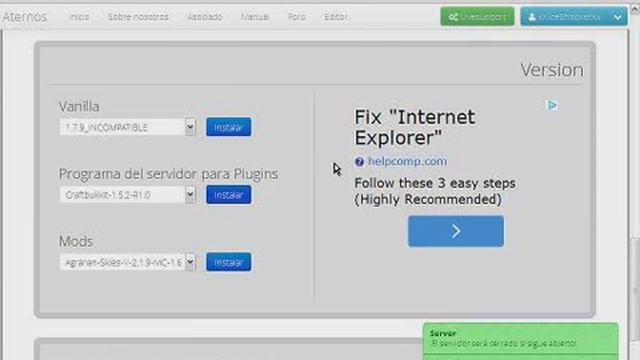
Task: Click the green Livesupport button
Action: click(x=477, y=17)
